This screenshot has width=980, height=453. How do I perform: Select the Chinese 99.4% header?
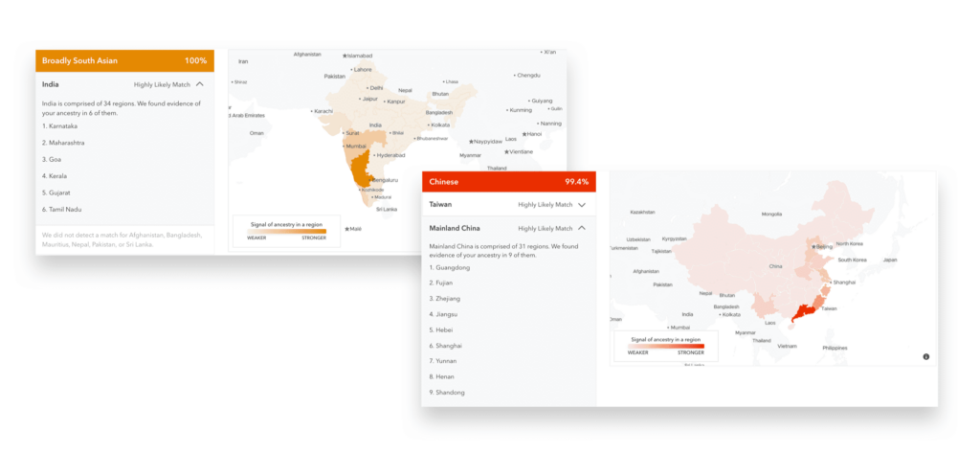pyautogui.click(x=509, y=181)
